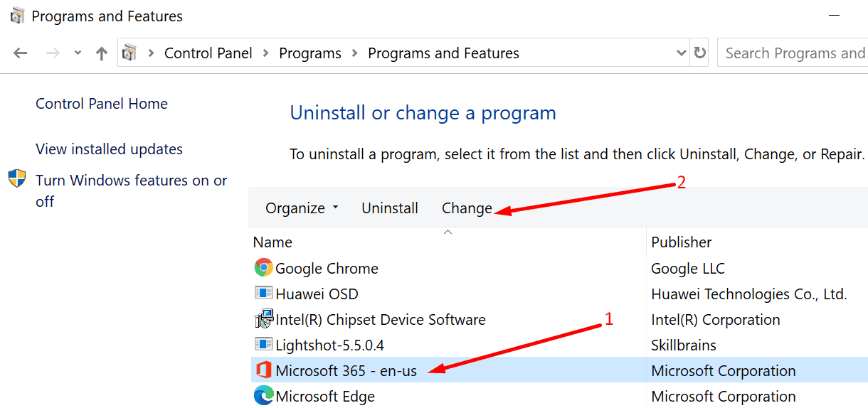
Task: Open the Organize dropdown menu
Action: click(x=302, y=208)
